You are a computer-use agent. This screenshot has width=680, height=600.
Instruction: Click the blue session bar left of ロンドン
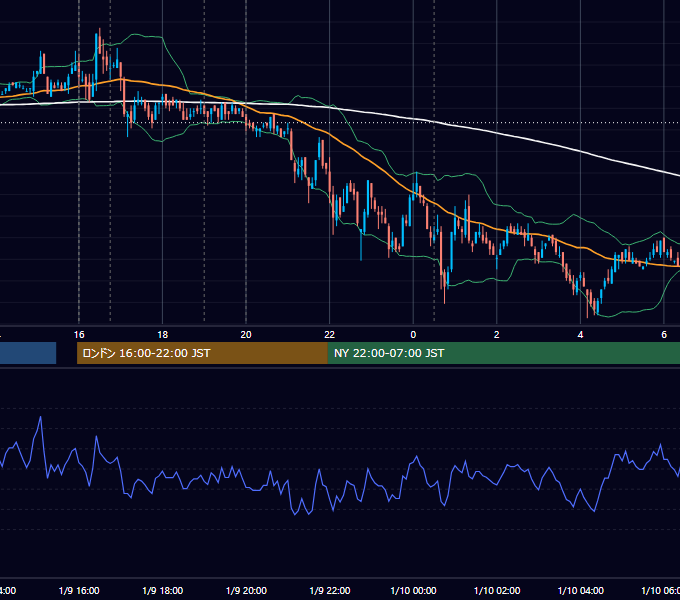(28, 353)
